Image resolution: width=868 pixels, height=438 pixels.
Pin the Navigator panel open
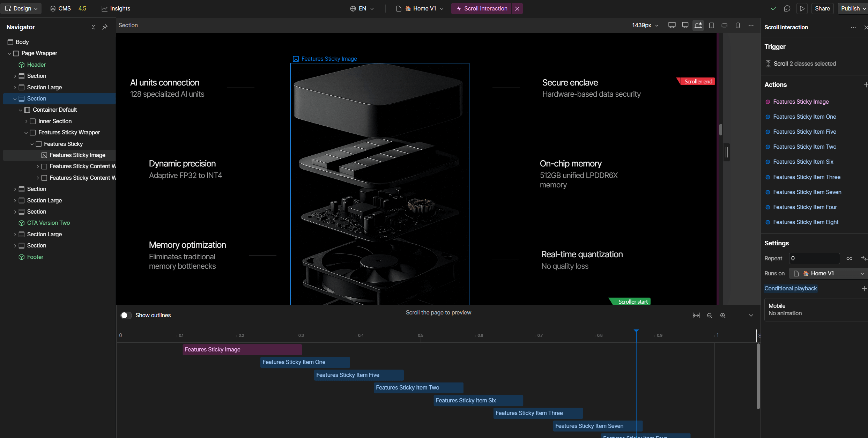tap(105, 27)
